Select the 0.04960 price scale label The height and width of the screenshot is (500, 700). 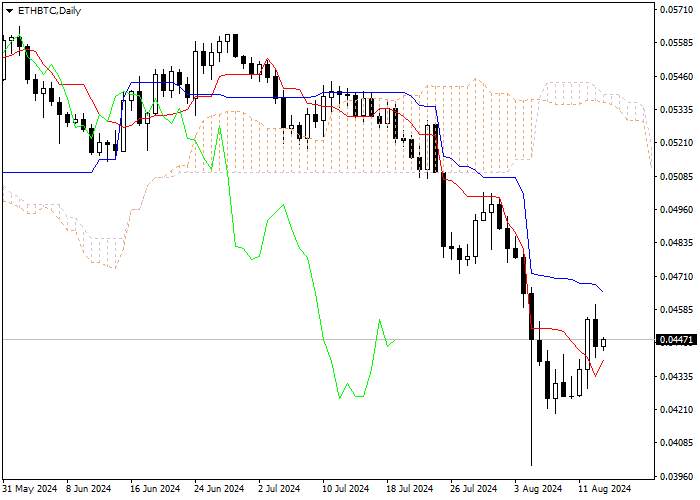(677, 209)
